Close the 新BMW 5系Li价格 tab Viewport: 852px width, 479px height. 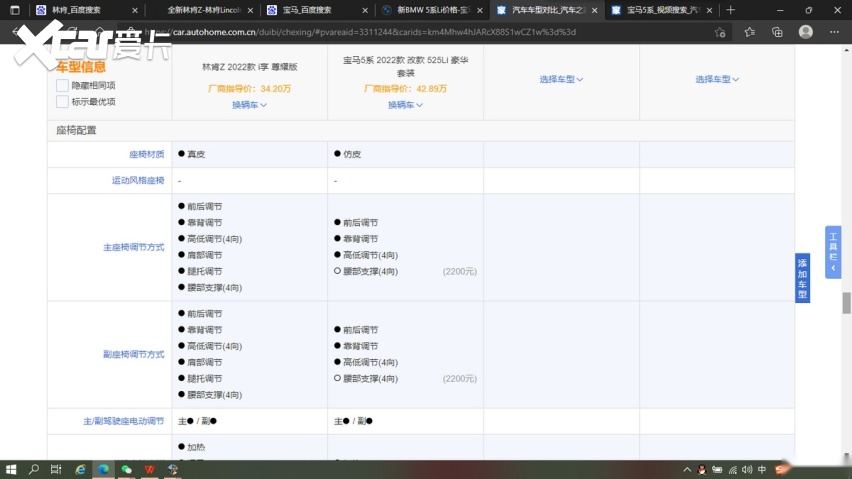pyautogui.click(x=480, y=10)
